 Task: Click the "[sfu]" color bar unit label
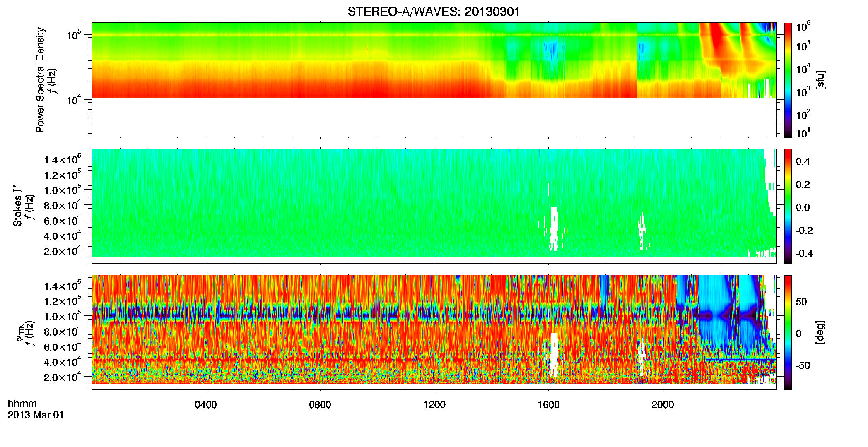click(x=820, y=80)
